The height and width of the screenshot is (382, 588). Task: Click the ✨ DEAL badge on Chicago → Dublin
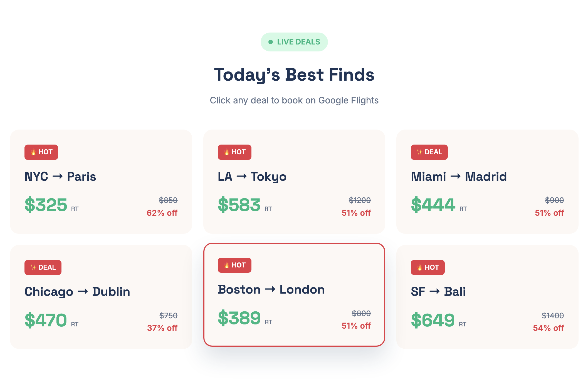43,267
